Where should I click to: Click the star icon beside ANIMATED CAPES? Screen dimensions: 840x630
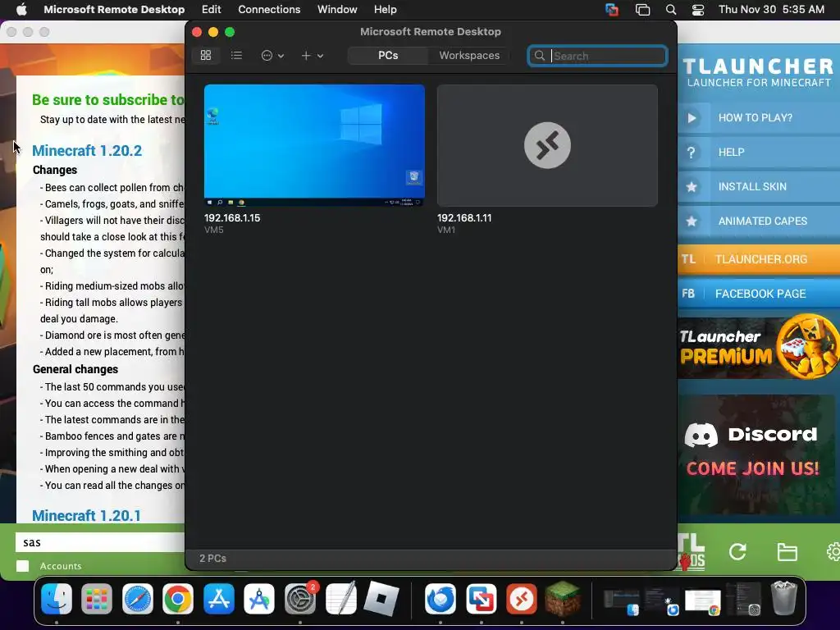tap(692, 221)
